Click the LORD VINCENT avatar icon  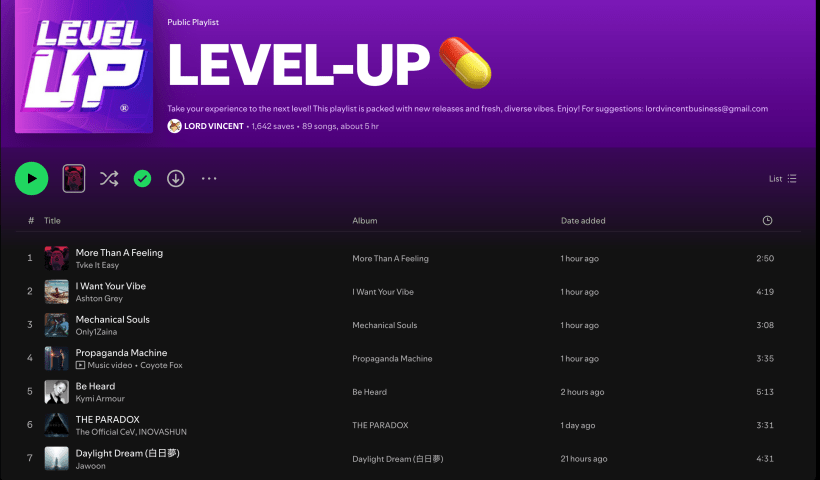pyautogui.click(x=174, y=126)
